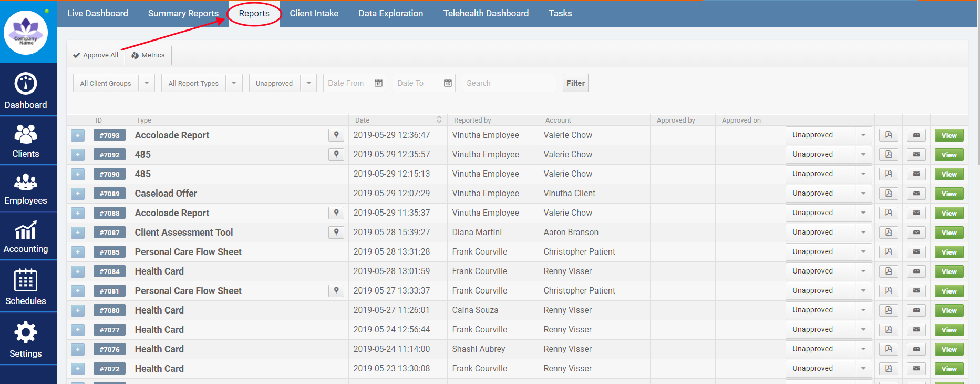Image resolution: width=980 pixels, height=384 pixels.
Task: View the Caseload Offer report #7089
Action: click(x=948, y=194)
